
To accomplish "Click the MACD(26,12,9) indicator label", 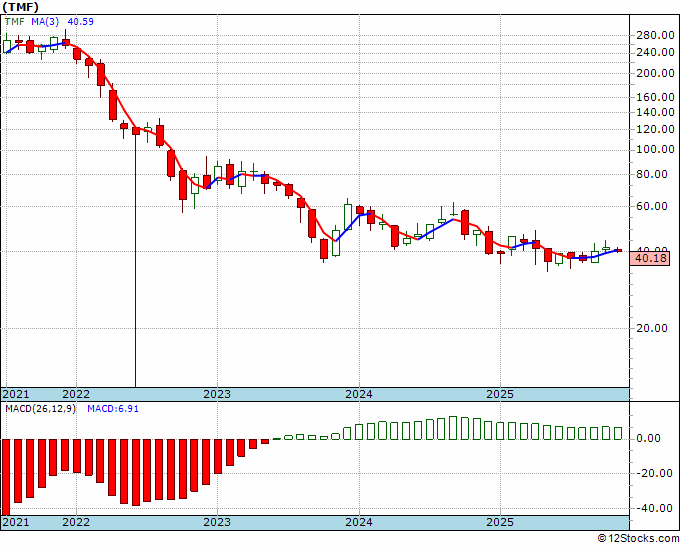I will [x=40, y=409].
